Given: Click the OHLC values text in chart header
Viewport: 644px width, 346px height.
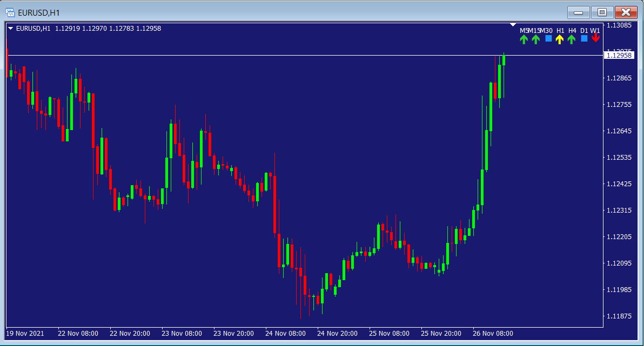Looking at the screenshot, I should 108,29.
